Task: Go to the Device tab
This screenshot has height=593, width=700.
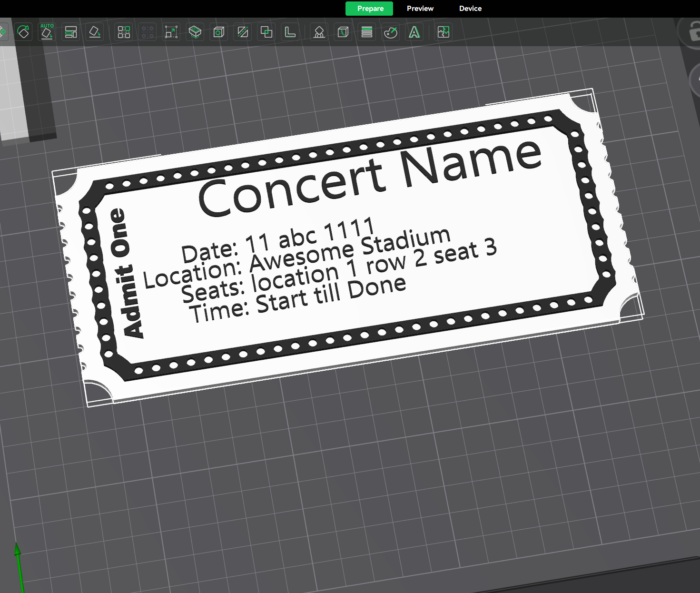Action: (x=470, y=9)
